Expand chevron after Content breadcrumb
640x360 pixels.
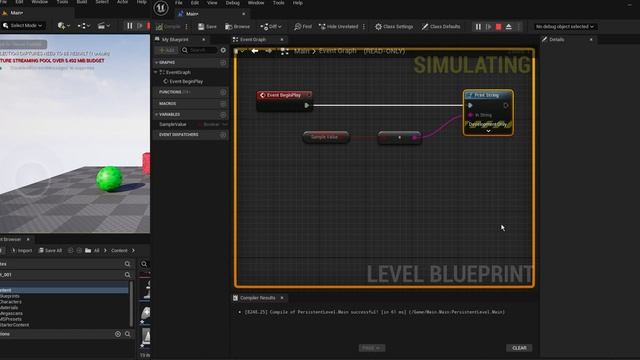[x=133, y=251]
